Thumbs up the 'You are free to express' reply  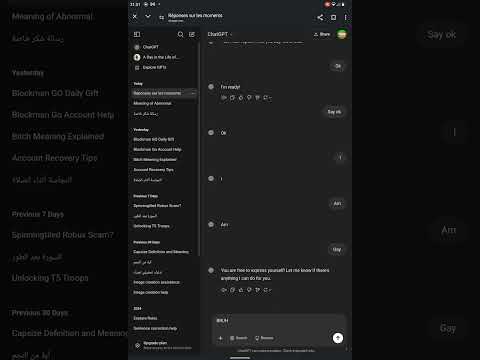click(x=241, y=290)
